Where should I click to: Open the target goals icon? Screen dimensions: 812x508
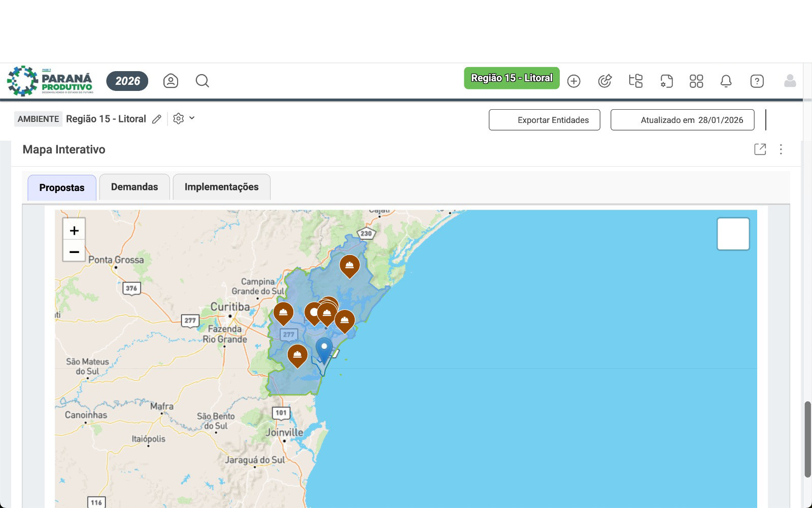point(604,81)
